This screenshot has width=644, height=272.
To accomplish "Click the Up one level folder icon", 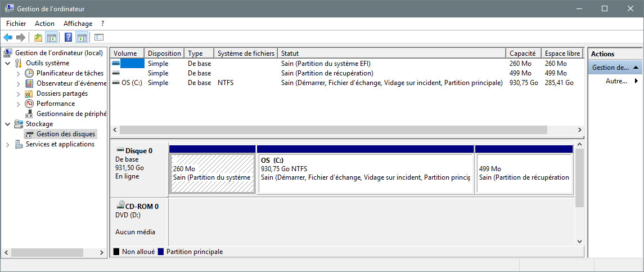I will pos(38,37).
